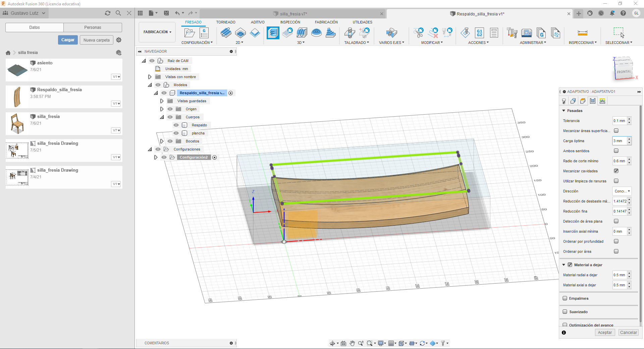Expand the Origen folder node
This screenshot has height=349, width=644.
[162, 109]
